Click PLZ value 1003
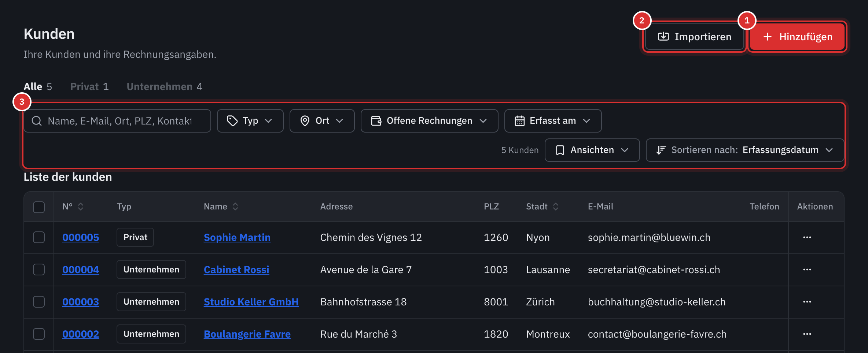This screenshot has height=353, width=868. pyautogui.click(x=496, y=270)
